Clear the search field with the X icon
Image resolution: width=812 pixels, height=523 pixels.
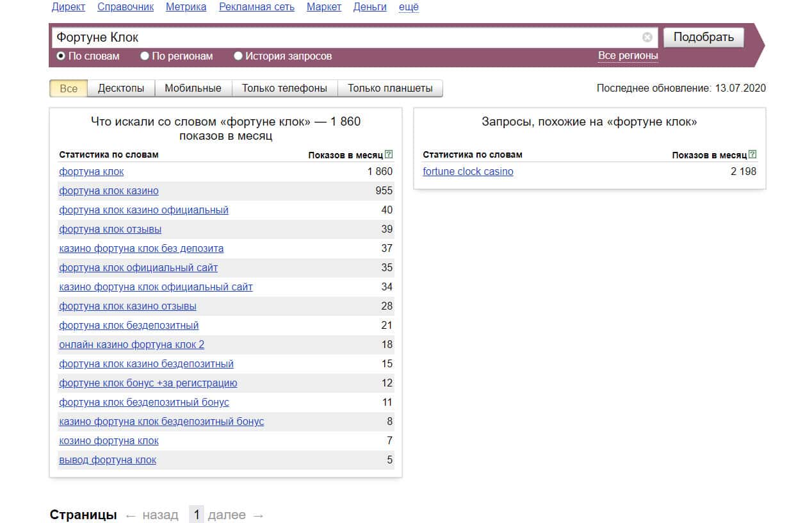pyautogui.click(x=647, y=37)
